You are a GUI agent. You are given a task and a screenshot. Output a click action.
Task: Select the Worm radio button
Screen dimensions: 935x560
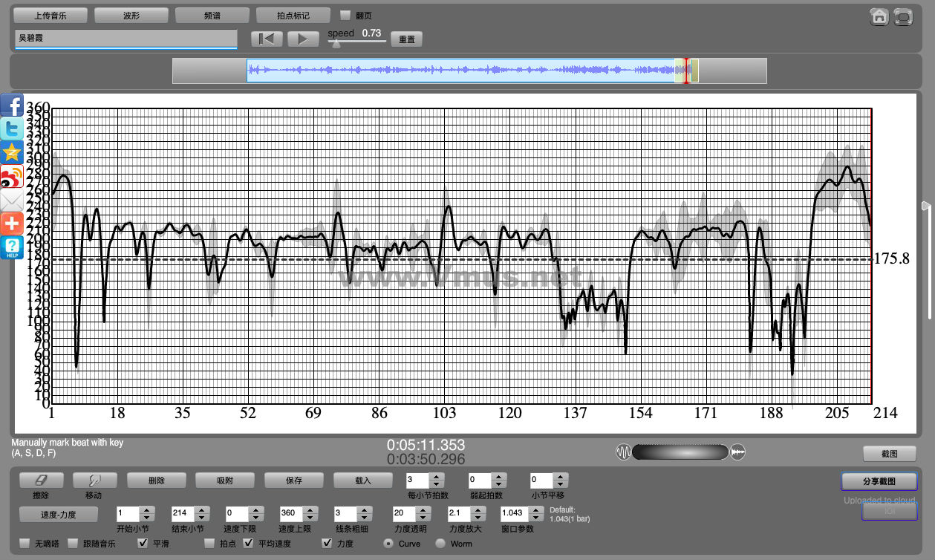[x=440, y=544]
